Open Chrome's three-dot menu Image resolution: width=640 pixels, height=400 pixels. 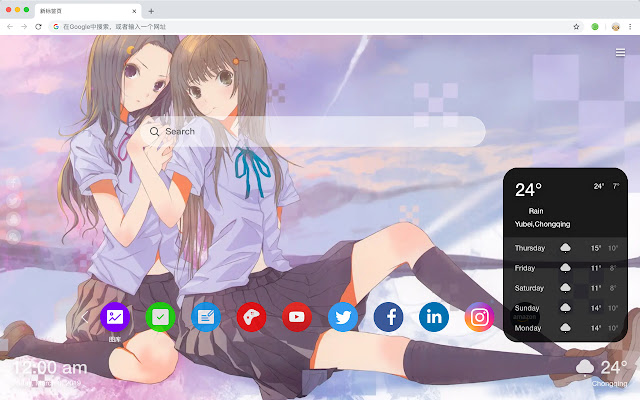click(630, 27)
